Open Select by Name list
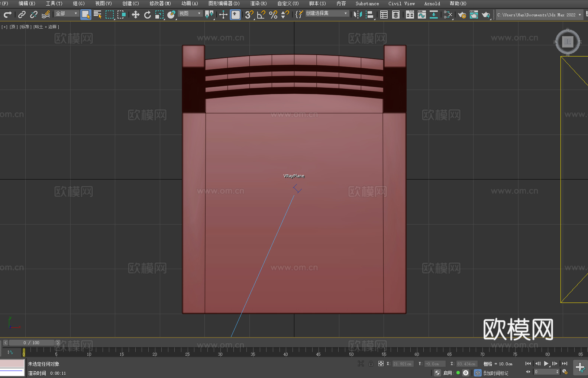This screenshot has width=588, height=378. (x=98, y=14)
